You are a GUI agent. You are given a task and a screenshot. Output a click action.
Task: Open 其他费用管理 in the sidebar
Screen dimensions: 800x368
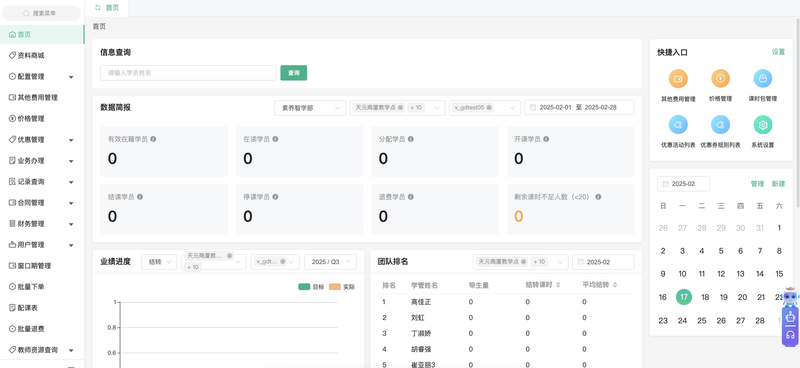[42, 97]
